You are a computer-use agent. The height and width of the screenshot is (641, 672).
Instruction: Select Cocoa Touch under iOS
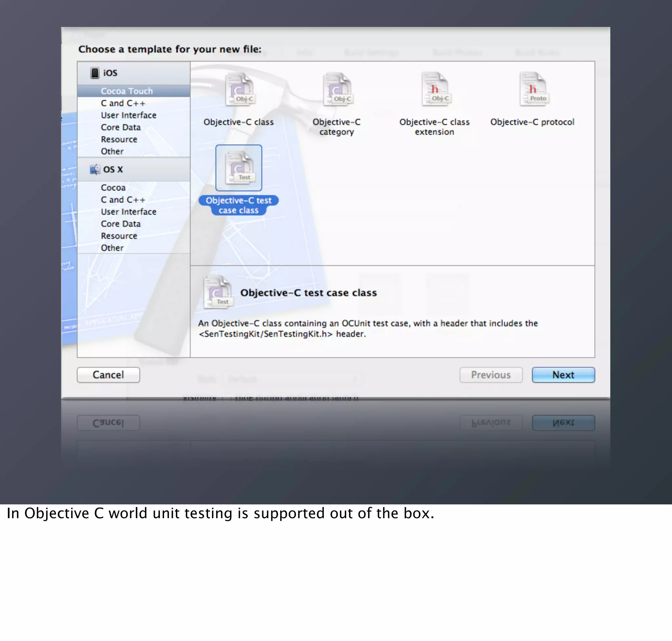pyautogui.click(x=127, y=91)
